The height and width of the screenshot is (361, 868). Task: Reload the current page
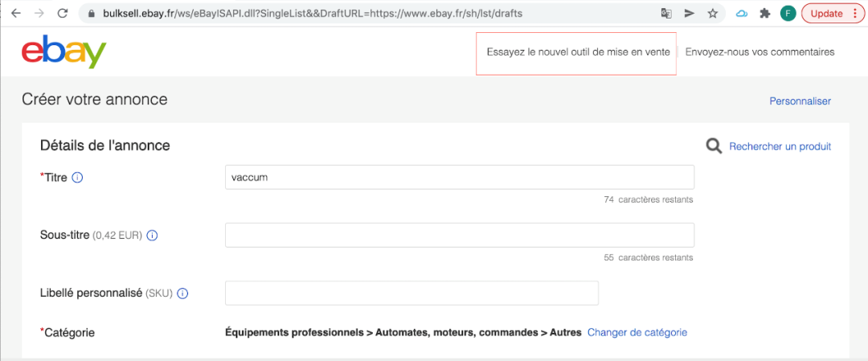click(63, 14)
